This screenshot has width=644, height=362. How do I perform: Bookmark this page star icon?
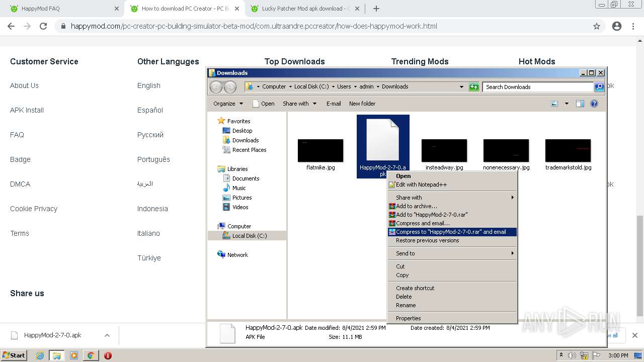click(597, 26)
